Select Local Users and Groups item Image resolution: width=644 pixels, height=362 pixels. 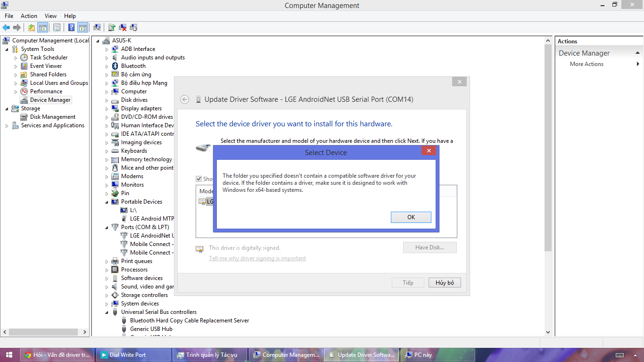click(59, 83)
